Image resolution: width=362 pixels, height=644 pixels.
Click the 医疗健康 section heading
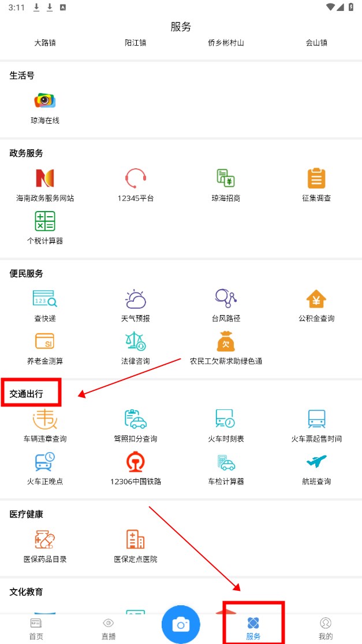click(x=26, y=514)
